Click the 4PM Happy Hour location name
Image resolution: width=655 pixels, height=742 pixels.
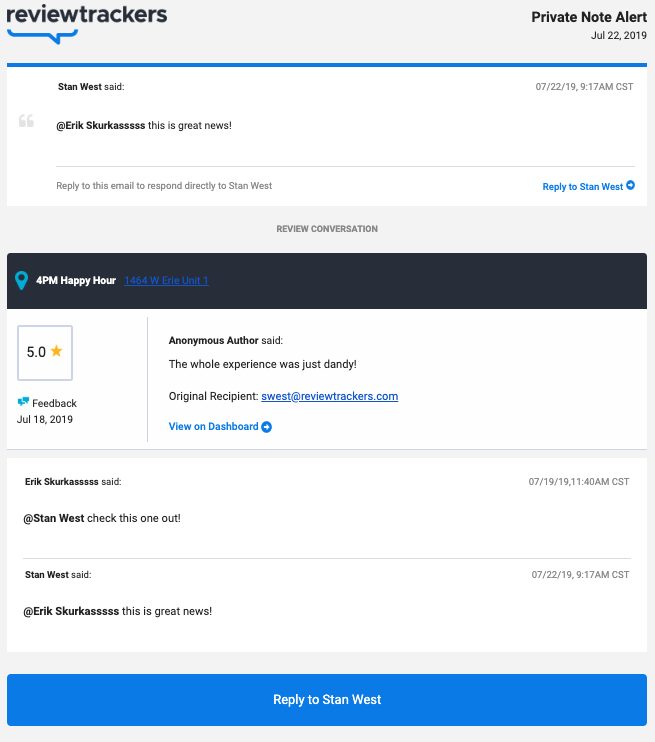(76, 281)
